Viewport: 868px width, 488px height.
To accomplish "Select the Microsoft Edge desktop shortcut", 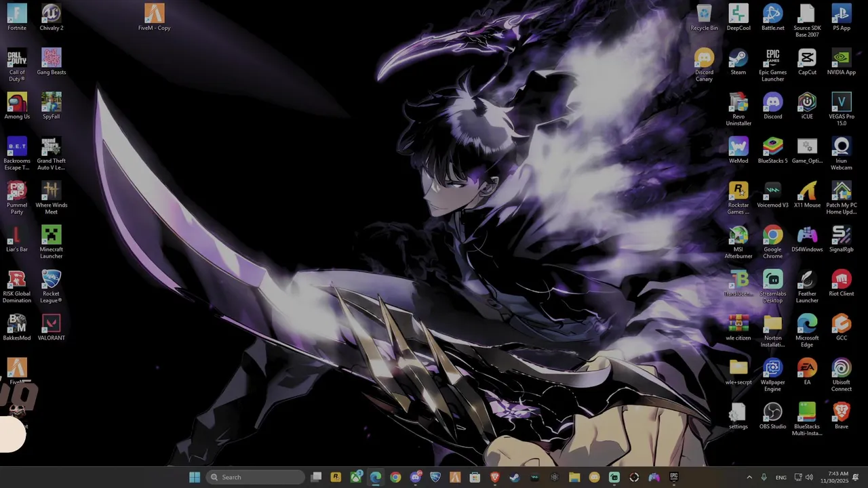I will [x=807, y=331].
